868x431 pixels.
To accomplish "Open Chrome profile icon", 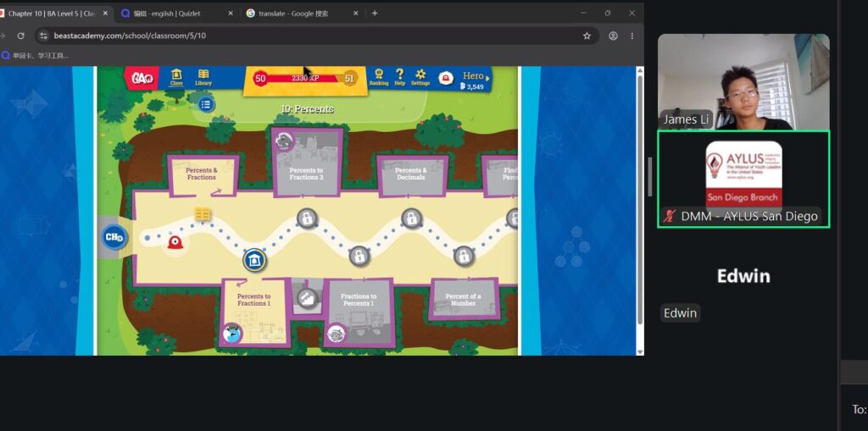I will [x=613, y=36].
